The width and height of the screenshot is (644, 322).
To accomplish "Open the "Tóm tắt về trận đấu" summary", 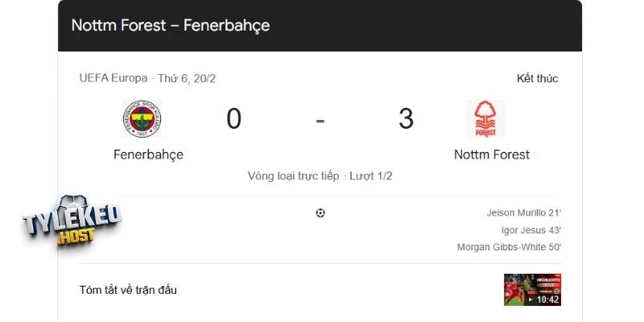I will [128, 290].
